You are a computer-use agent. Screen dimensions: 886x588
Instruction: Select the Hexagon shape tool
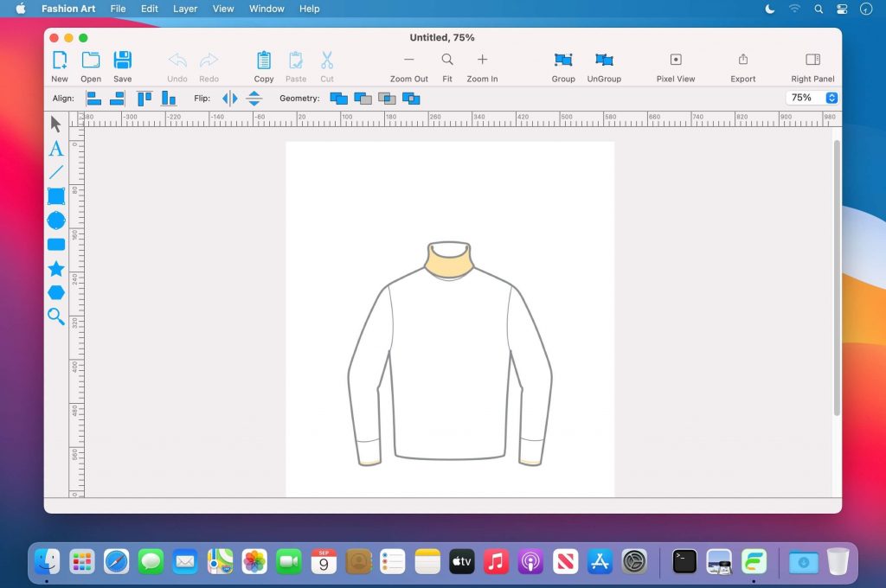[x=56, y=292]
